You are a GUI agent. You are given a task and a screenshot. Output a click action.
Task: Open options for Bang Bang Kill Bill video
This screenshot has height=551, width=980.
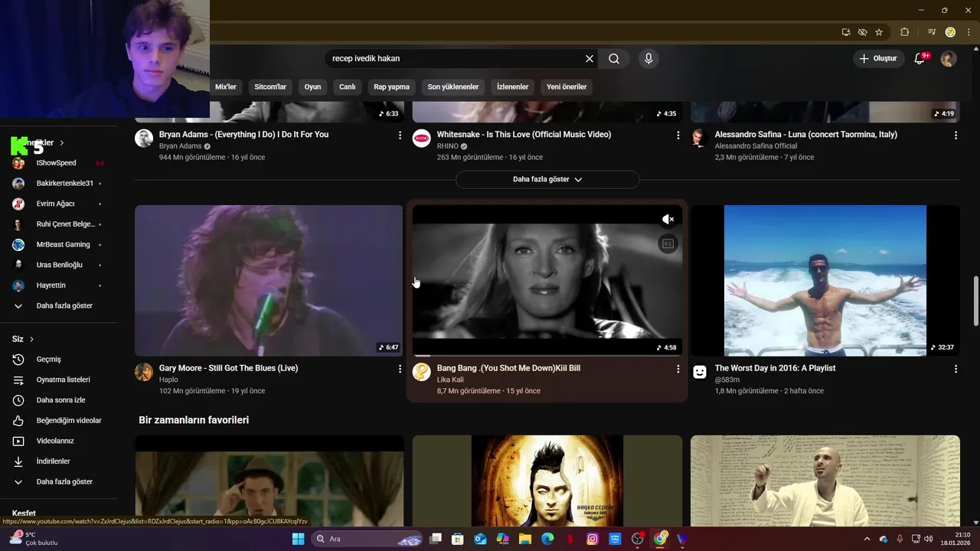678,369
